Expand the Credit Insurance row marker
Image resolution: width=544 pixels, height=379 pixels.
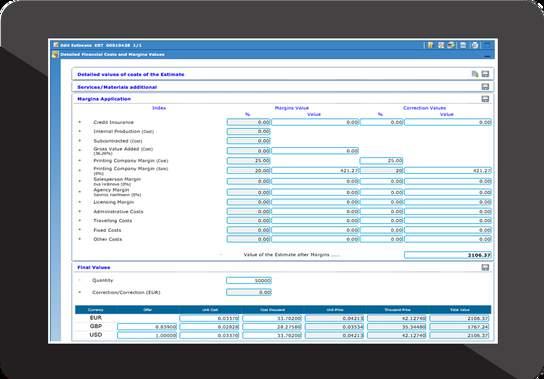click(x=79, y=122)
